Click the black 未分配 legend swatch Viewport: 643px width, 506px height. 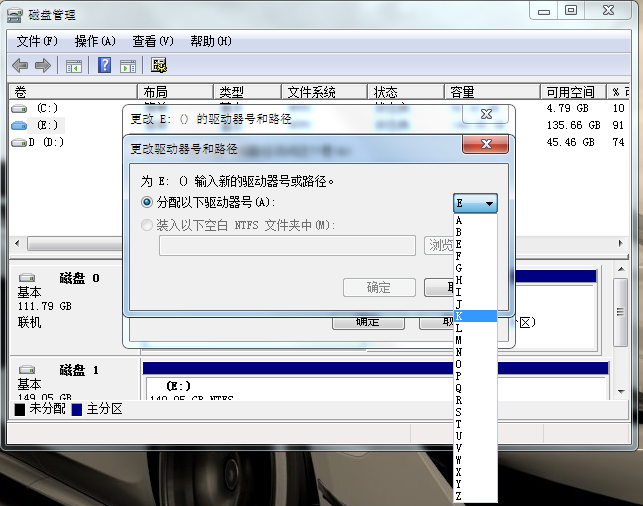20,409
